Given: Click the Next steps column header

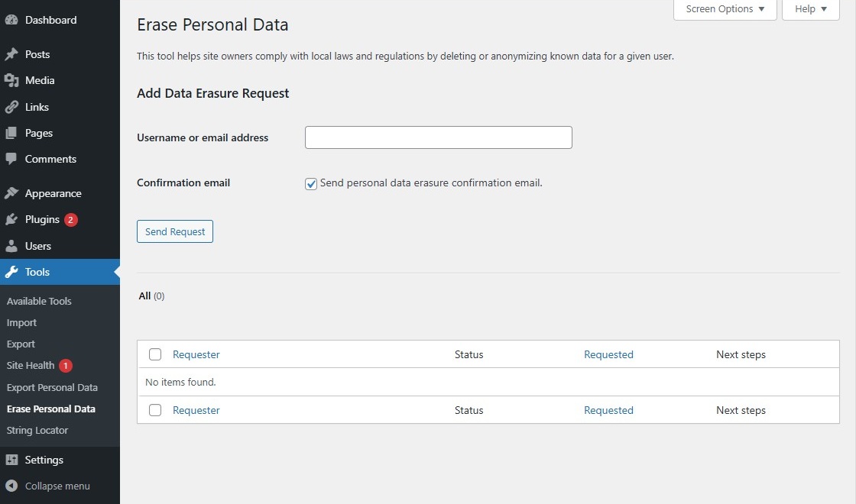Looking at the screenshot, I should [x=741, y=354].
